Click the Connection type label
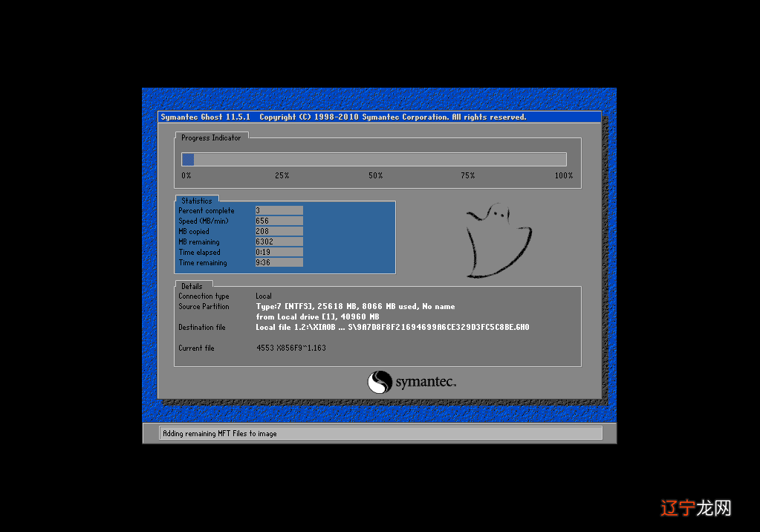The image size is (760, 532). (x=204, y=296)
